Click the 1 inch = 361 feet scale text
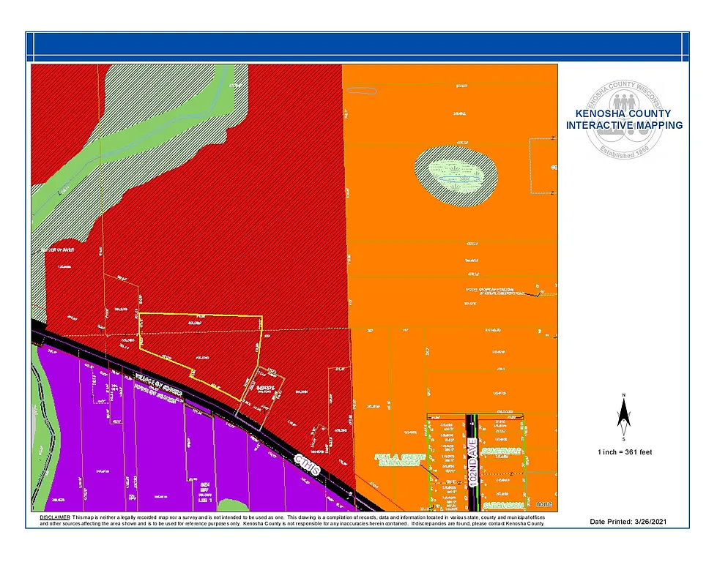The width and height of the screenshot is (728, 562). pyautogui.click(x=624, y=452)
